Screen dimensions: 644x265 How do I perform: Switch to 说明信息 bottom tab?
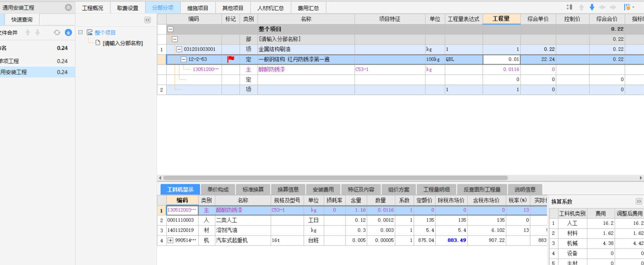pyautogui.click(x=525, y=190)
